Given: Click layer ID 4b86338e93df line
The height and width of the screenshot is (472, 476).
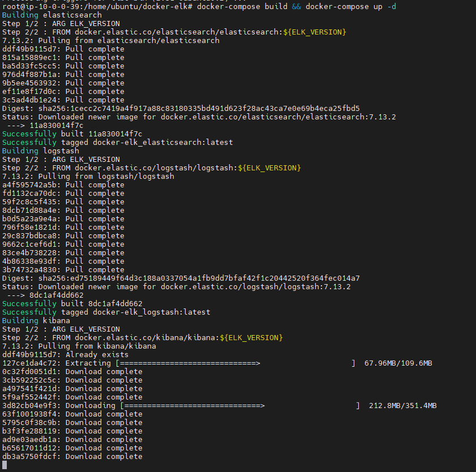Looking at the screenshot, I should pyautogui.click(x=63, y=261).
